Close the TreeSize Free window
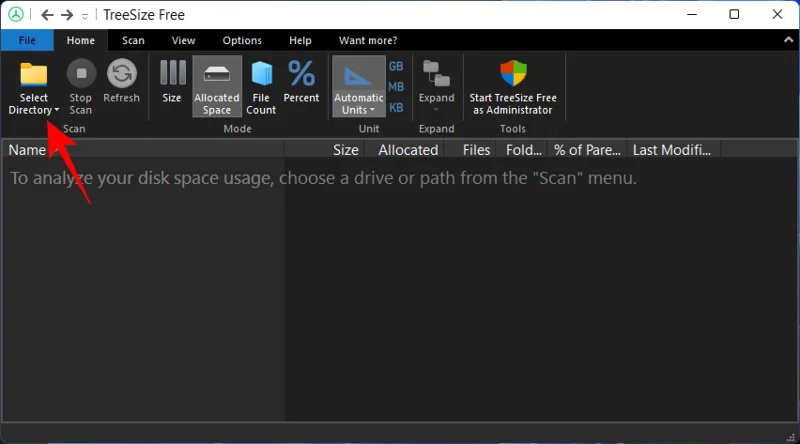This screenshot has height=444, width=800. [x=777, y=14]
